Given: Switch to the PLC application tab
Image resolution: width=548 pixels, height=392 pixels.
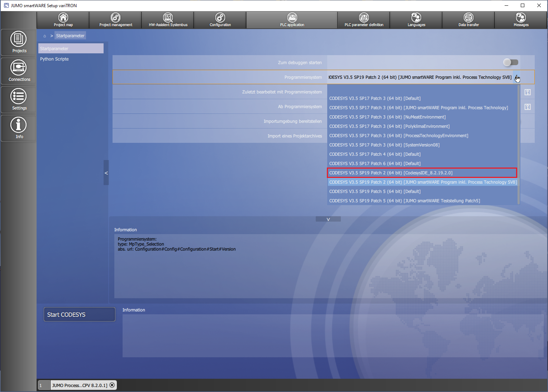Looking at the screenshot, I should (x=292, y=20).
